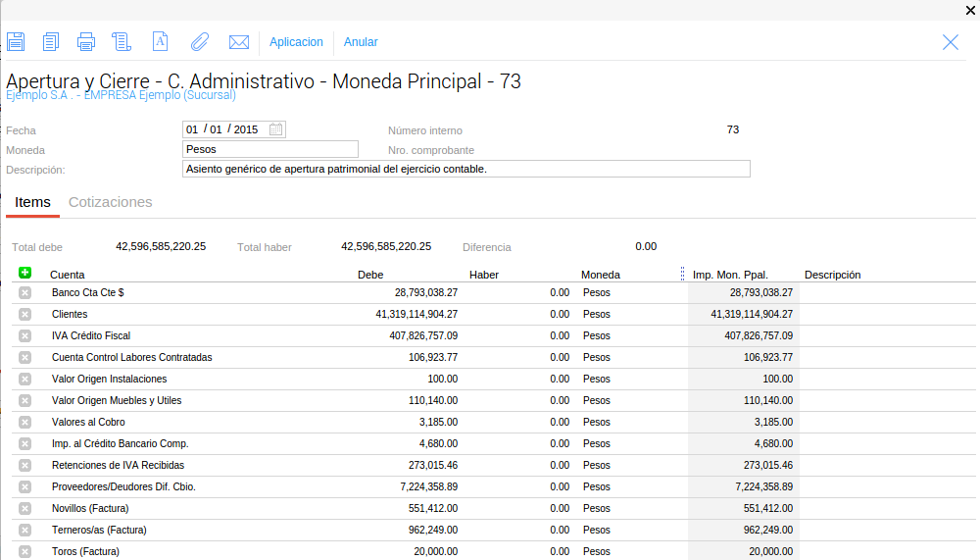
Task: Send by email using envelope icon
Action: pyautogui.click(x=238, y=41)
